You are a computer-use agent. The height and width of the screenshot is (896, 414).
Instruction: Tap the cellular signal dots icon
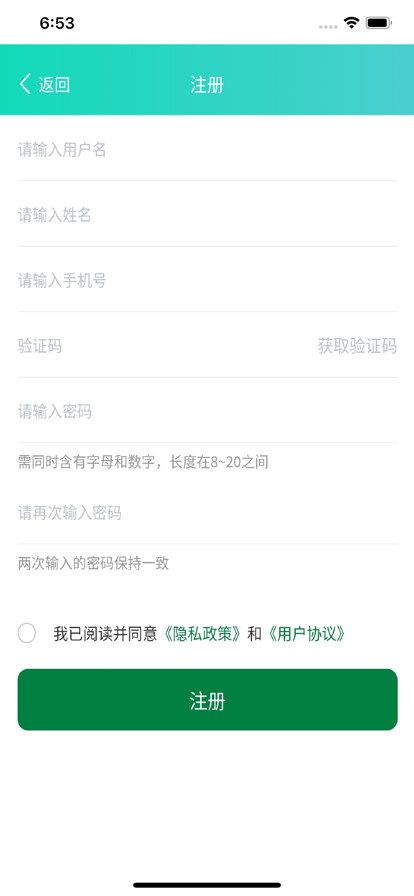[x=328, y=26]
